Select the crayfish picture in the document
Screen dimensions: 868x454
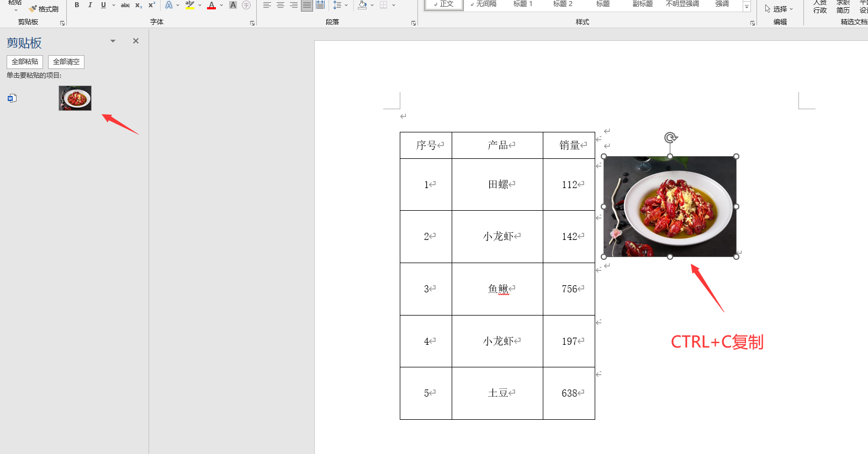pos(670,206)
